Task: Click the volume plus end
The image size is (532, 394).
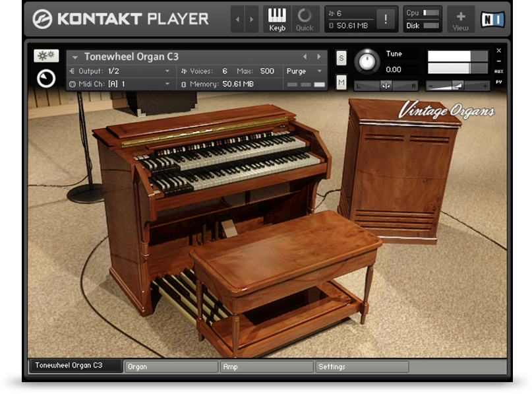Action: click(x=485, y=86)
